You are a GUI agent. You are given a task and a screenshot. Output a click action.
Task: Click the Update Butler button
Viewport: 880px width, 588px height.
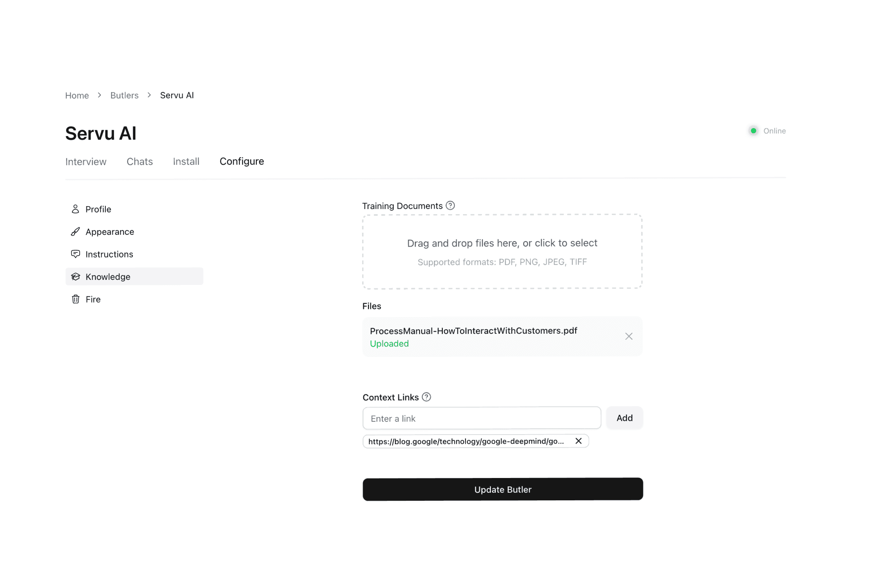coord(502,489)
